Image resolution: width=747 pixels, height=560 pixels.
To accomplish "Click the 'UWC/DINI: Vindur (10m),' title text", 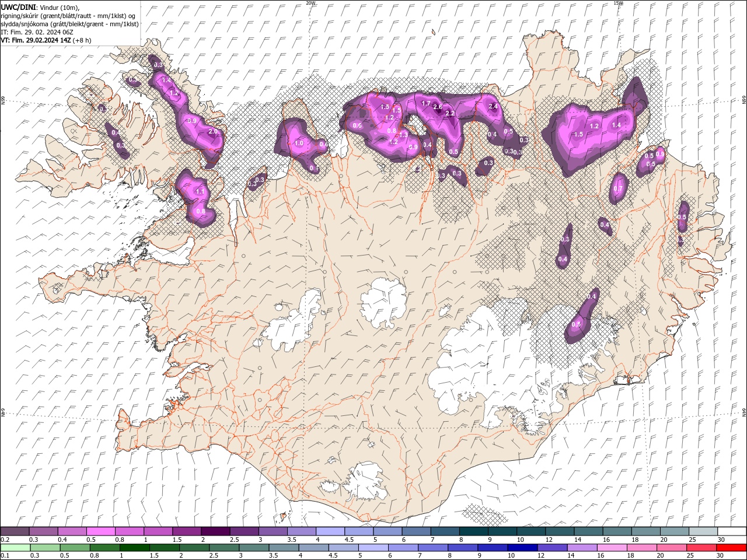I will pyautogui.click(x=40, y=6).
